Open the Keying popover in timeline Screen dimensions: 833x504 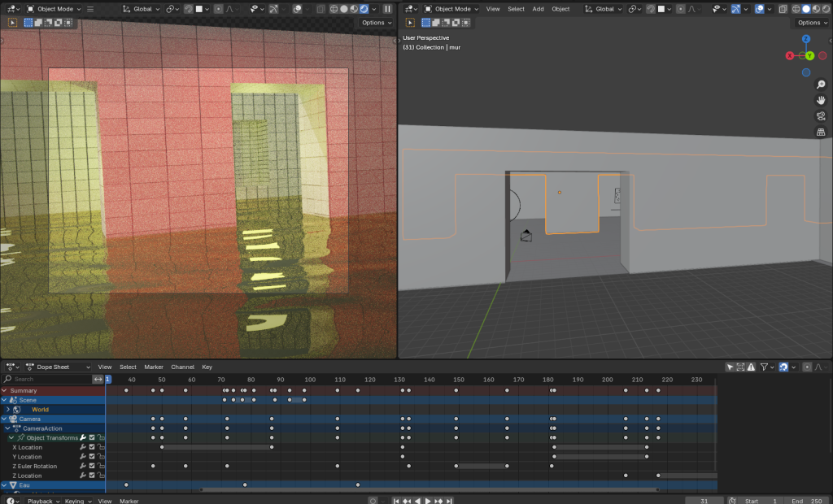(76, 501)
